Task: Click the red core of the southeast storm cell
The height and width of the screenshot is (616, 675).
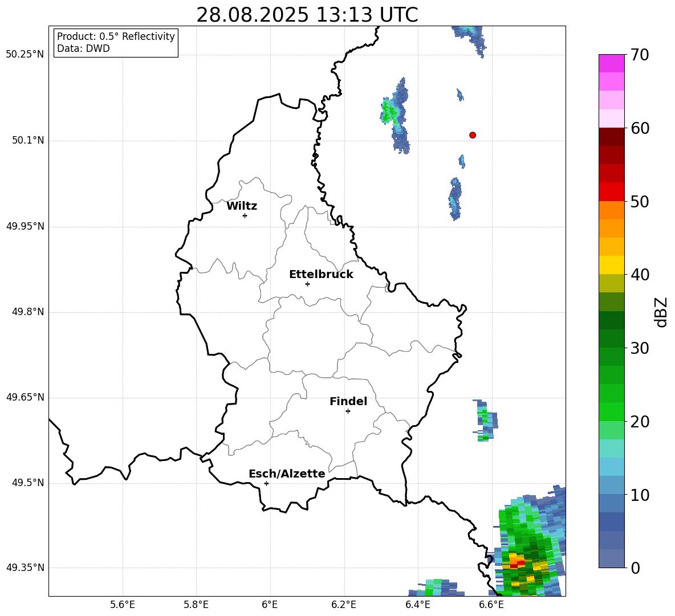Action: (x=517, y=564)
